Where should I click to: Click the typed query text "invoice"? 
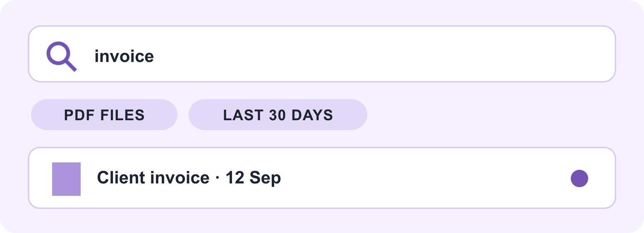[x=124, y=56]
